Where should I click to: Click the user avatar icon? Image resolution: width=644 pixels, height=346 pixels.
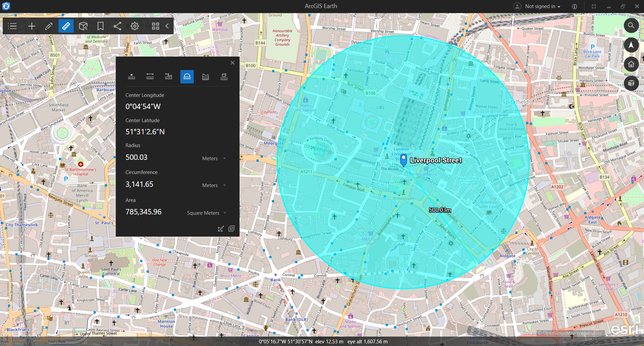coord(517,6)
